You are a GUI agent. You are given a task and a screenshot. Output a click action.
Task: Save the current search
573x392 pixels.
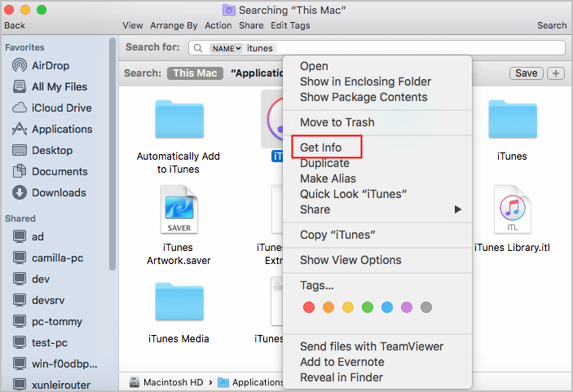tap(527, 73)
